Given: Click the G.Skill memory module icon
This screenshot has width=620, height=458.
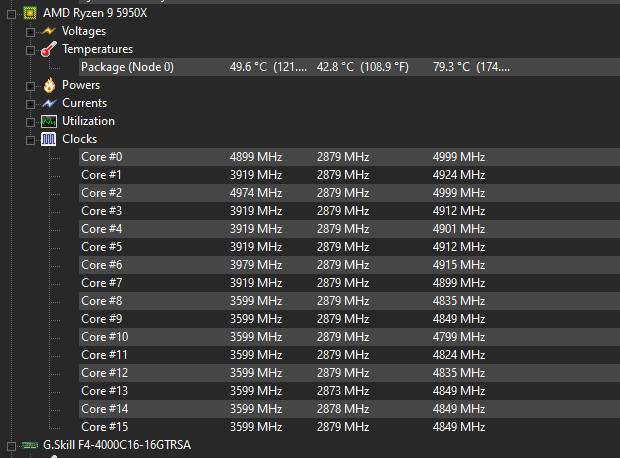Looking at the screenshot, I should click(x=30, y=445).
